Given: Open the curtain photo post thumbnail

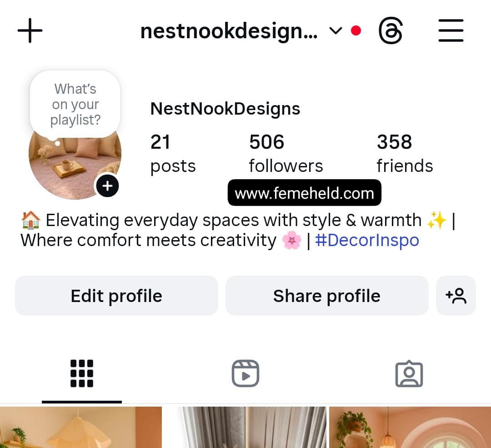Looking at the screenshot, I should 245,428.
